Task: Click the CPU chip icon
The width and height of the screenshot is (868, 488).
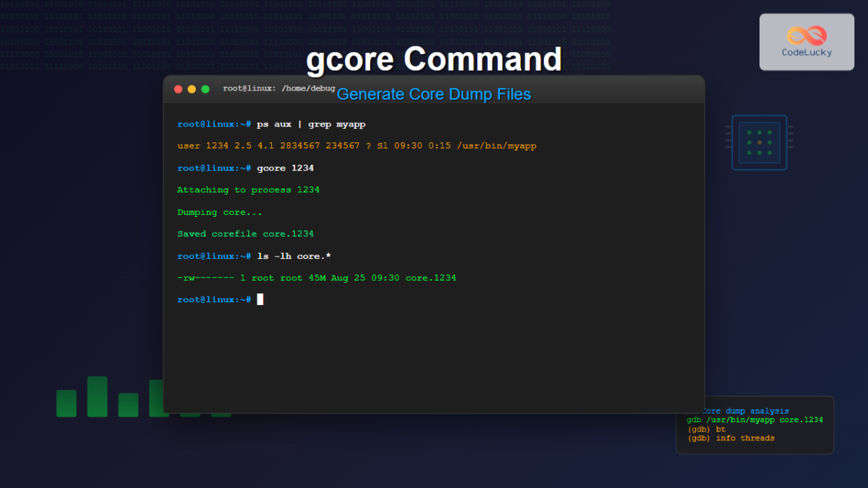Action: pyautogui.click(x=759, y=142)
